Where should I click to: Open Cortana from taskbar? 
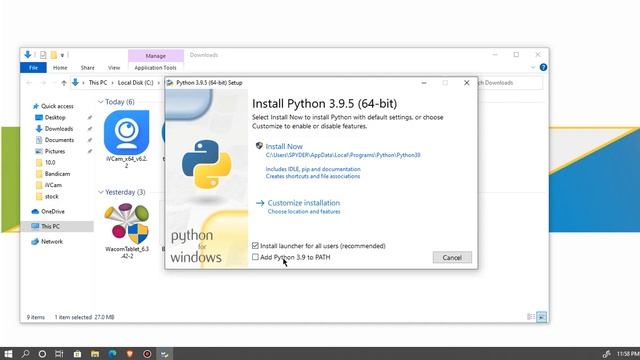tap(42, 354)
